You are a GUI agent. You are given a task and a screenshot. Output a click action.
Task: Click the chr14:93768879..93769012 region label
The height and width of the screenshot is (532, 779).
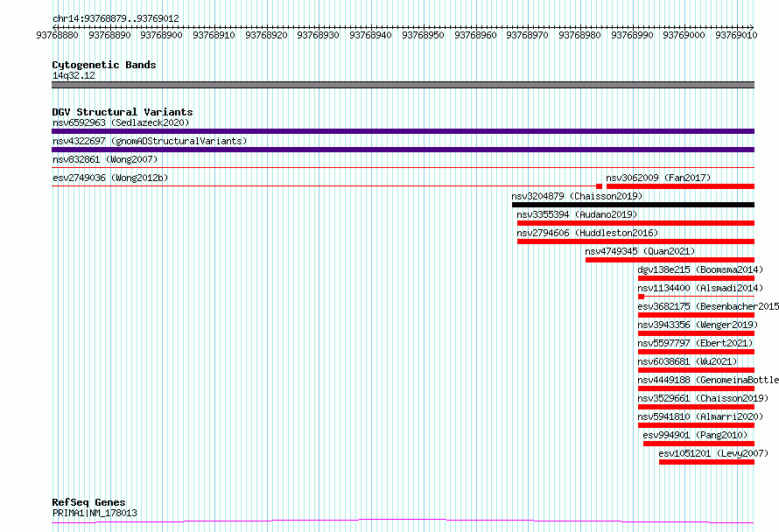[116, 18]
